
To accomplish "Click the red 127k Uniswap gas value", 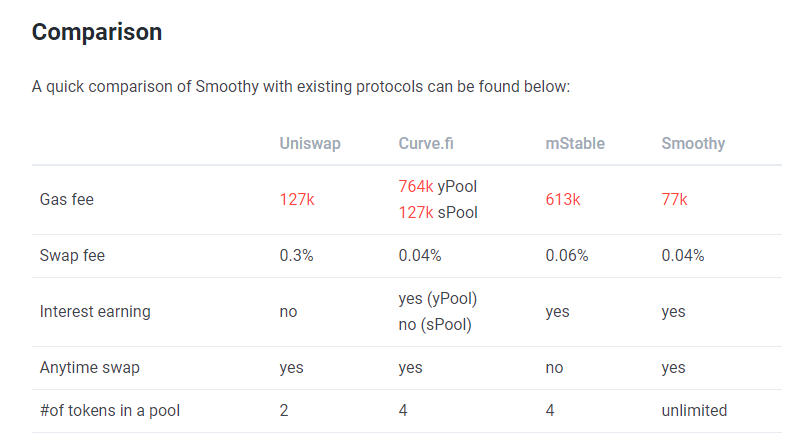I will (297, 199).
